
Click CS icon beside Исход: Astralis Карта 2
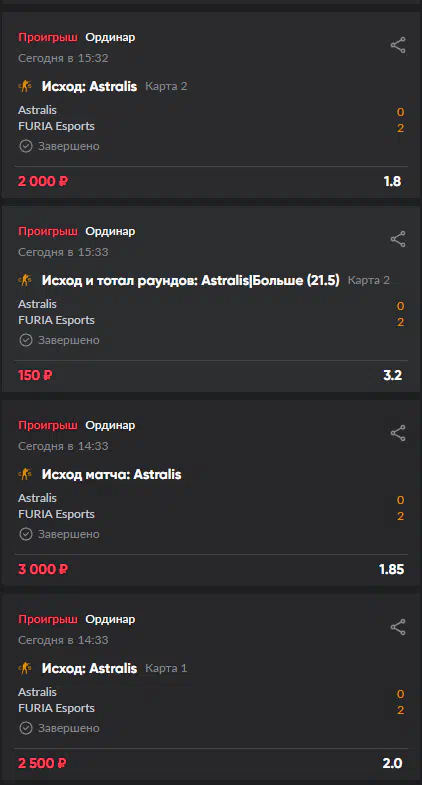pyautogui.click(x=25, y=86)
